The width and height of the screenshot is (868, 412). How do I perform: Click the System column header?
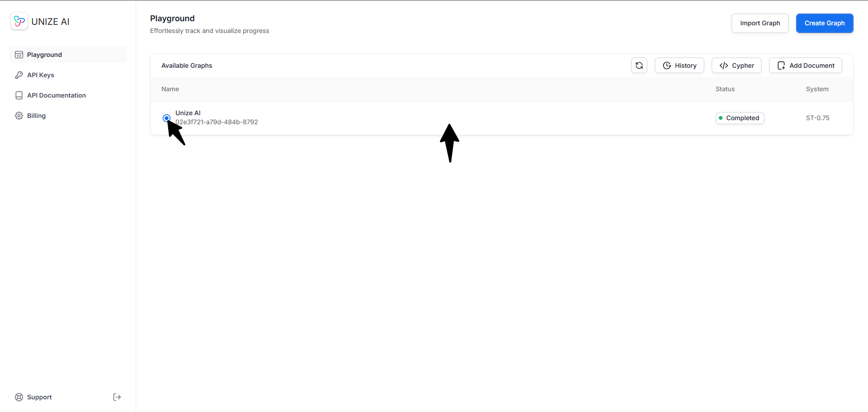pyautogui.click(x=817, y=89)
